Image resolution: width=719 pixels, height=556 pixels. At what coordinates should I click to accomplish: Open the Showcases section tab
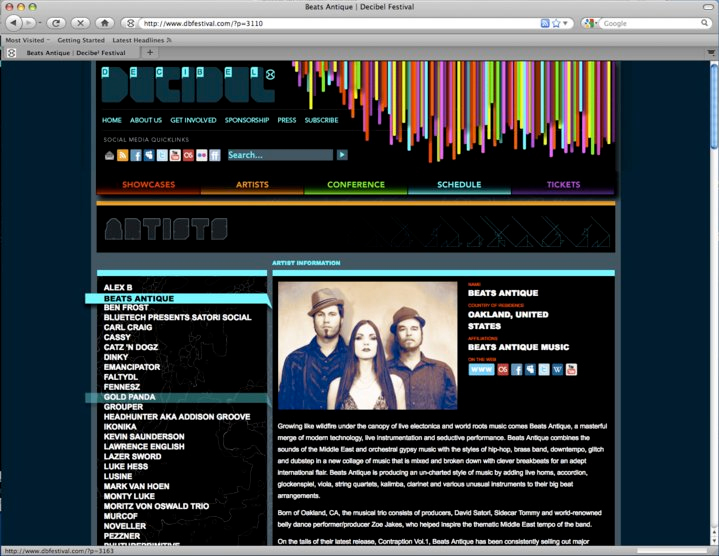click(x=149, y=185)
